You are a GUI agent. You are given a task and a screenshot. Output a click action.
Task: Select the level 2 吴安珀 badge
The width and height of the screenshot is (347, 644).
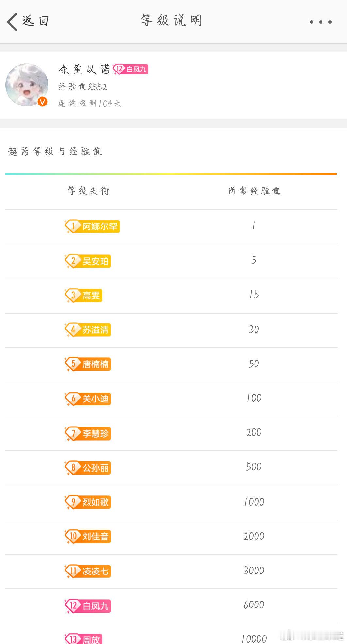click(x=88, y=261)
